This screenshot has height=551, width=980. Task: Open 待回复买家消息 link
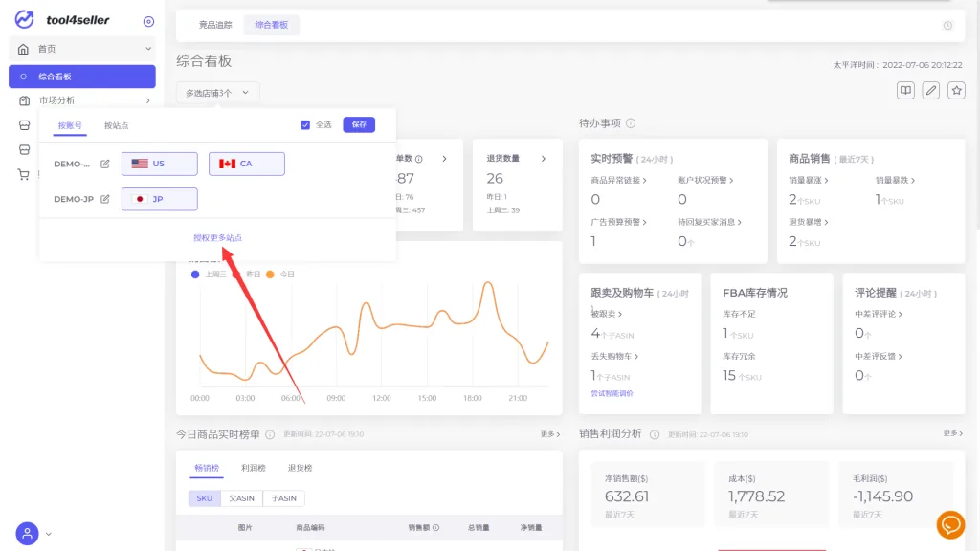[x=709, y=222]
